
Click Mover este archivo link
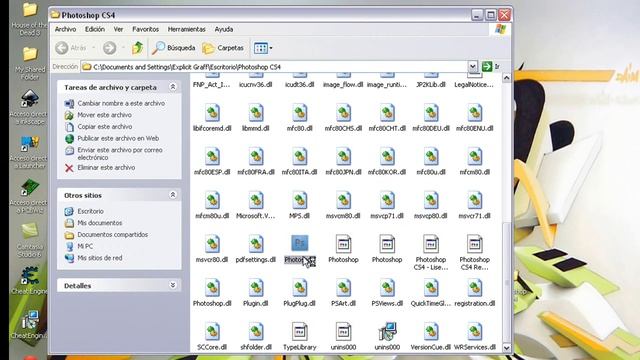pyautogui.click(x=104, y=115)
